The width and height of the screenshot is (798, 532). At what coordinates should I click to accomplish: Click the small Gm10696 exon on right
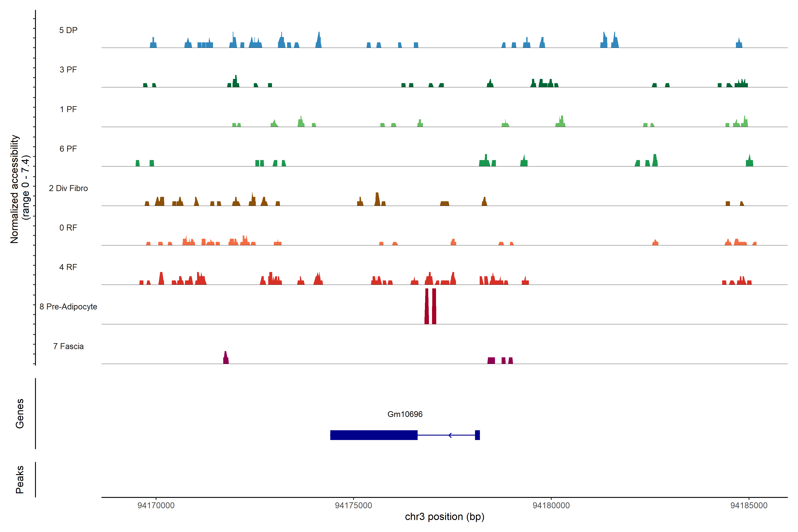(x=477, y=435)
